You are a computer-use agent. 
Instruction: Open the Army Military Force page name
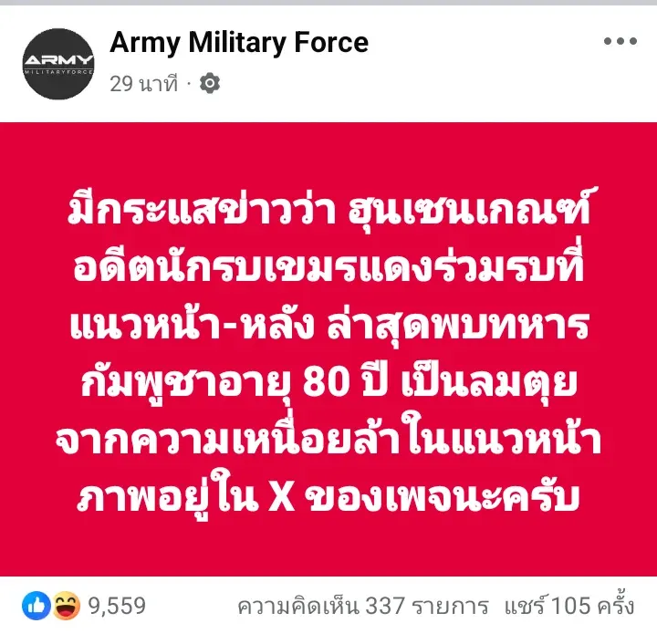(x=239, y=43)
